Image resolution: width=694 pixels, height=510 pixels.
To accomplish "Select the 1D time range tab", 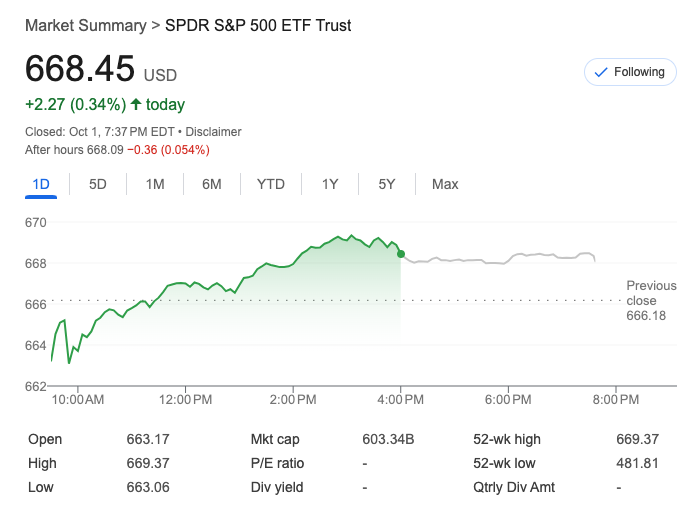I will pyautogui.click(x=41, y=184).
